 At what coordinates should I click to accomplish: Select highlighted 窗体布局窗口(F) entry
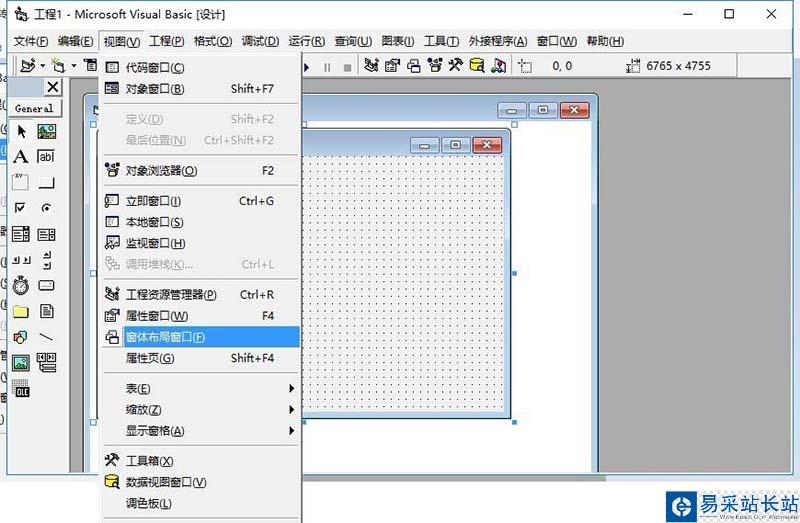(202, 337)
